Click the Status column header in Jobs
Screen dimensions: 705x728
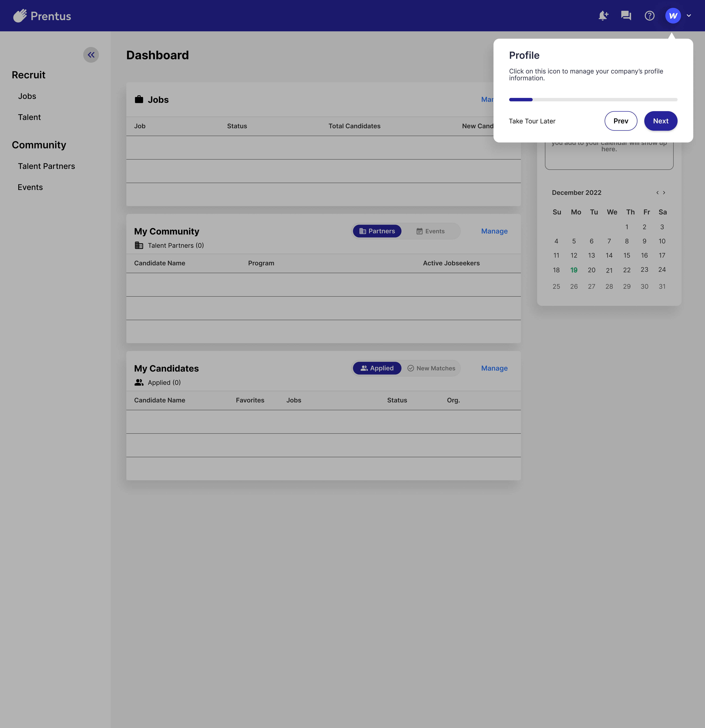click(x=237, y=126)
